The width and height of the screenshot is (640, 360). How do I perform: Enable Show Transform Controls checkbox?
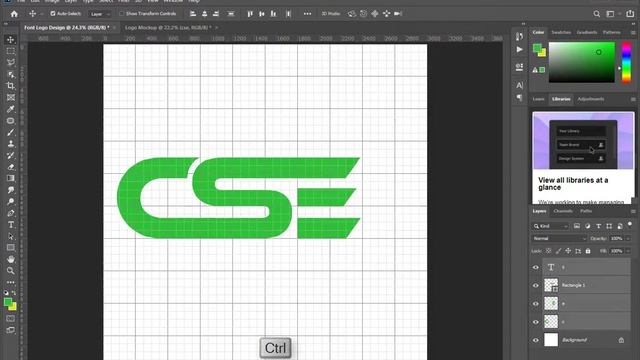[122, 13]
